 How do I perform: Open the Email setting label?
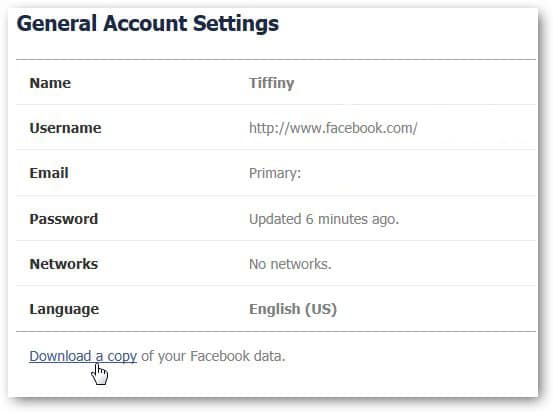tap(49, 173)
